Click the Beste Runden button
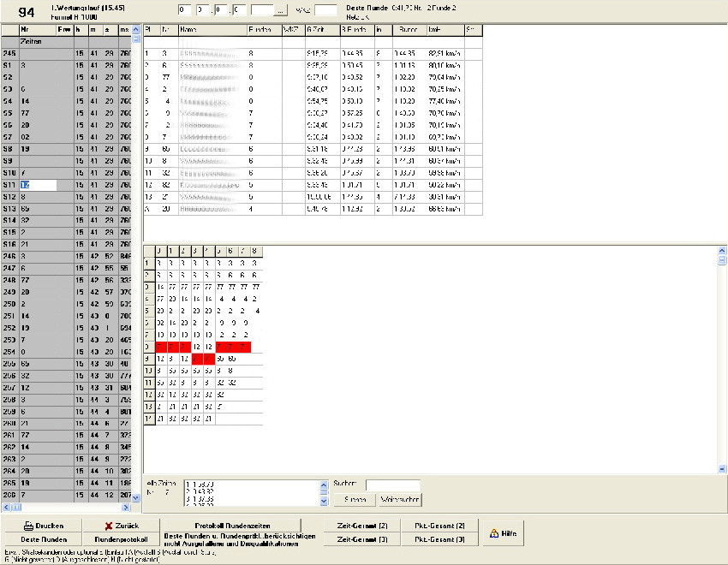This screenshot has width=728, height=565. [41, 539]
